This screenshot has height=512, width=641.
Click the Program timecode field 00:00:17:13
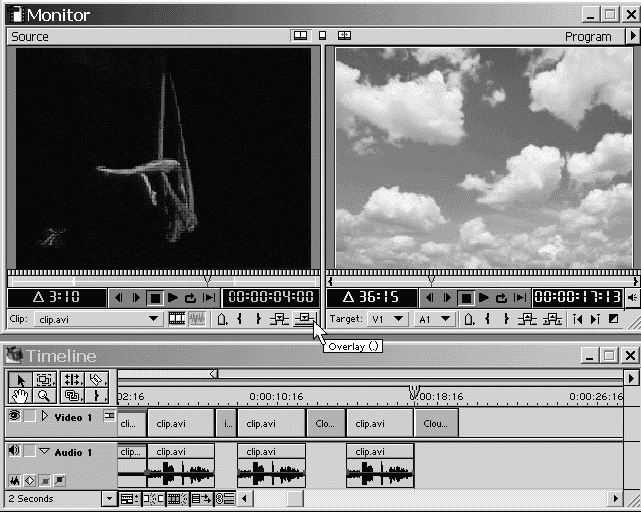point(576,297)
